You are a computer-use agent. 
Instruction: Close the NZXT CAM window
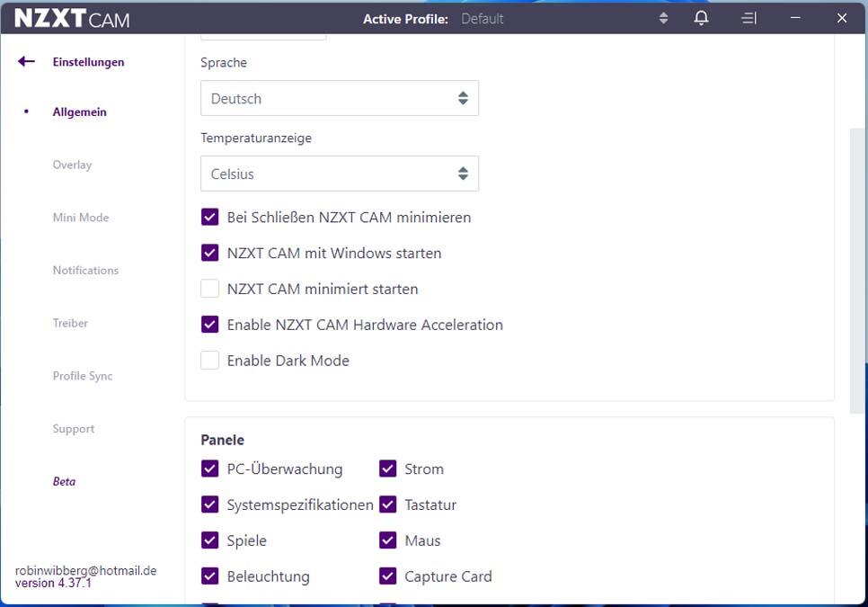[841, 18]
